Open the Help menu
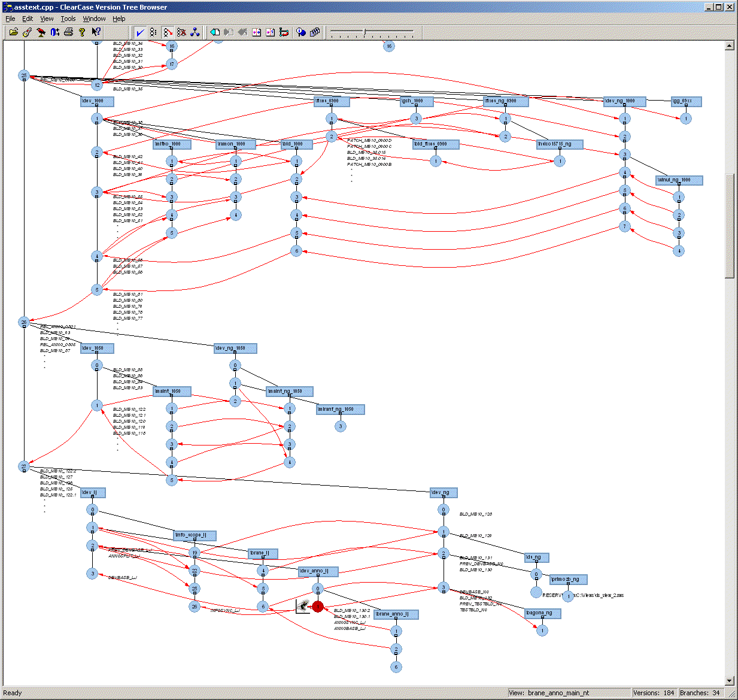Viewport: 738px width, 700px height. [119, 19]
